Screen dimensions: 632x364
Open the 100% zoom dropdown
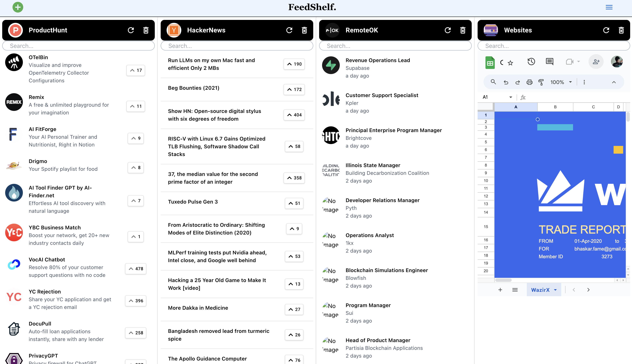pyautogui.click(x=561, y=82)
